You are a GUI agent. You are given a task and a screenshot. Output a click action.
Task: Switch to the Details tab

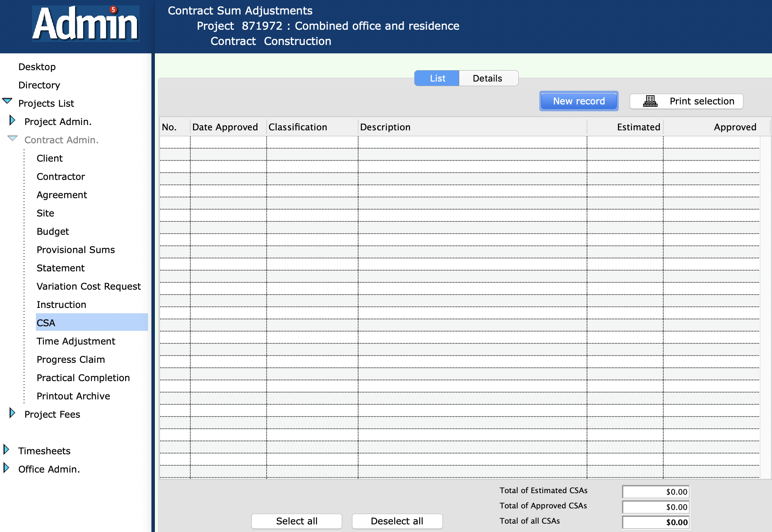point(488,79)
